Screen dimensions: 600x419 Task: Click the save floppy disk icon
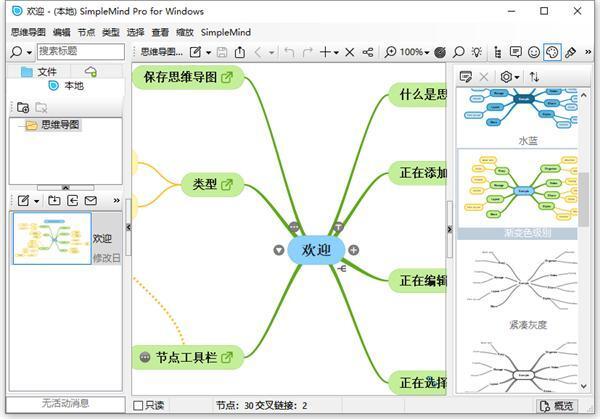pyautogui.click(x=222, y=52)
